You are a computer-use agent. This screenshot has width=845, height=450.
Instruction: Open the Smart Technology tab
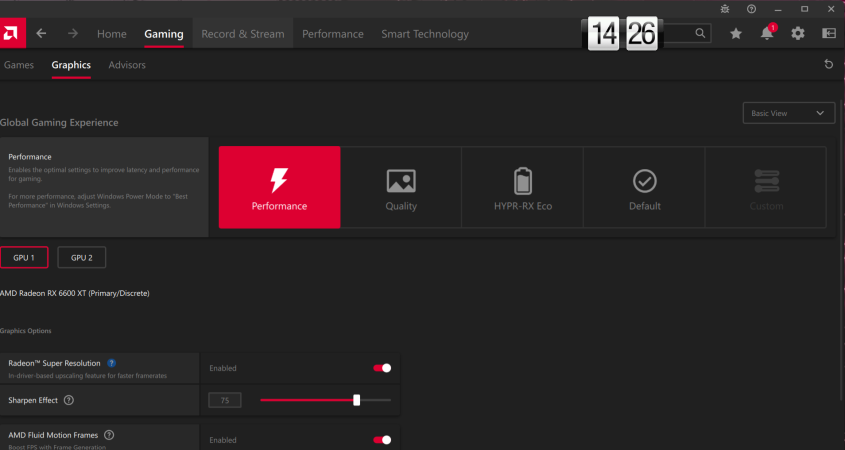click(x=425, y=33)
